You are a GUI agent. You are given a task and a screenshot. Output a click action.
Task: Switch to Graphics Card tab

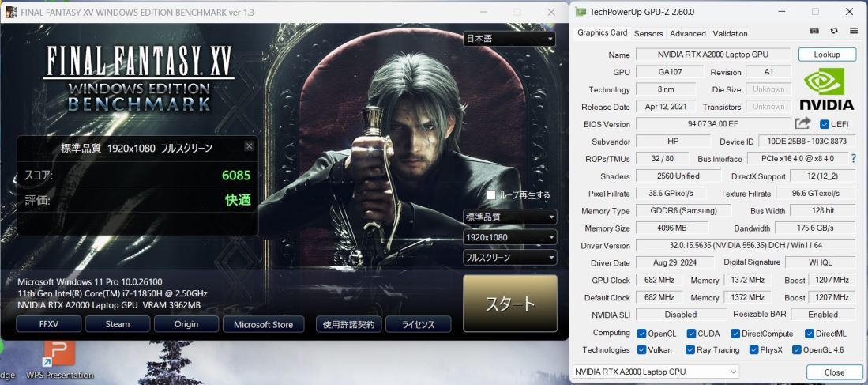pos(603,32)
